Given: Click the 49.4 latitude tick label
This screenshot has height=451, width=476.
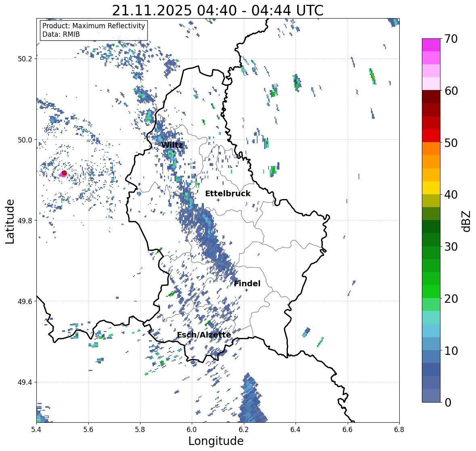Looking at the screenshot, I should click(25, 382).
